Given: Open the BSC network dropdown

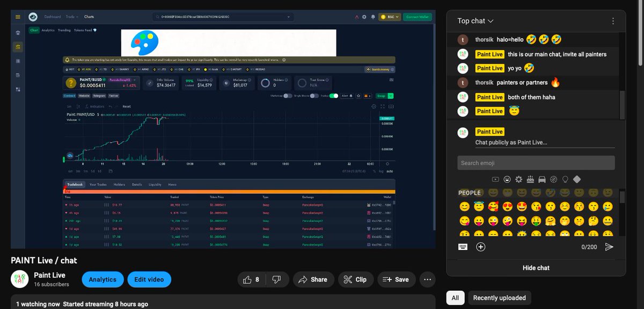Looking at the screenshot, I should [x=389, y=17].
